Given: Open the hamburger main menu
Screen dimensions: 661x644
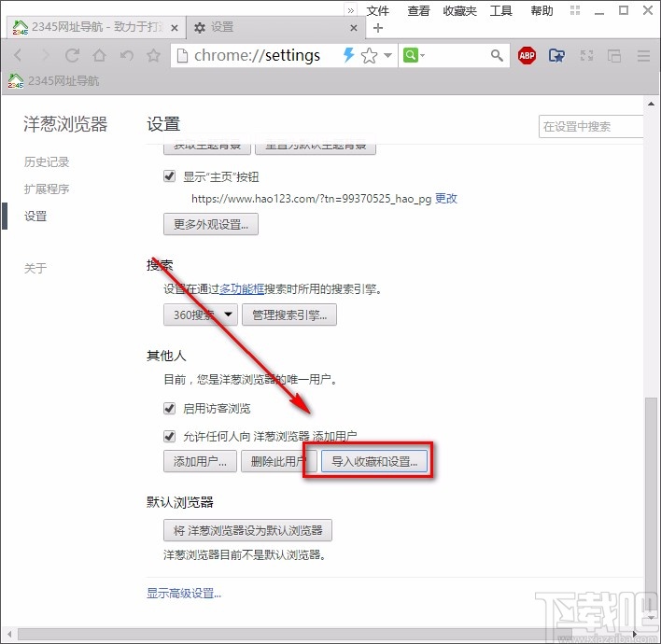Looking at the screenshot, I should (643, 55).
